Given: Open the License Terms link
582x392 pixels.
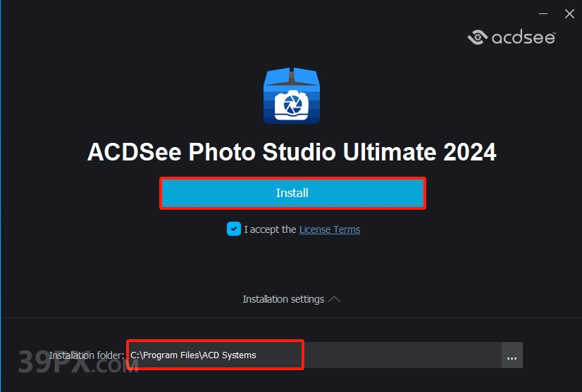Looking at the screenshot, I should point(330,229).
